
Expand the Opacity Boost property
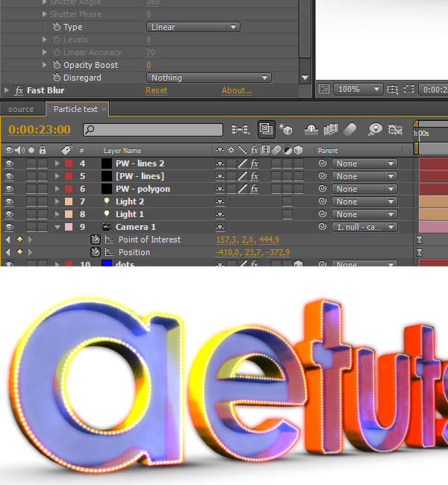click(x=44, y=65)
